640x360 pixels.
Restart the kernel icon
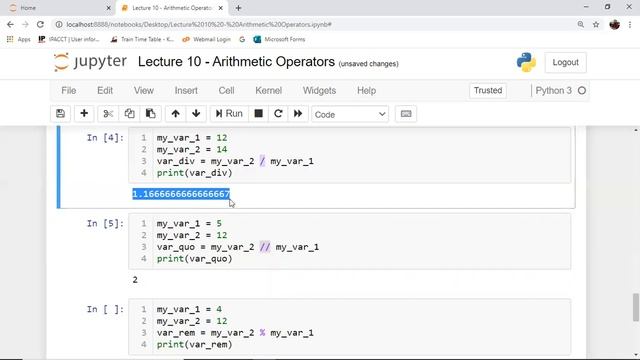pos(278,114)
